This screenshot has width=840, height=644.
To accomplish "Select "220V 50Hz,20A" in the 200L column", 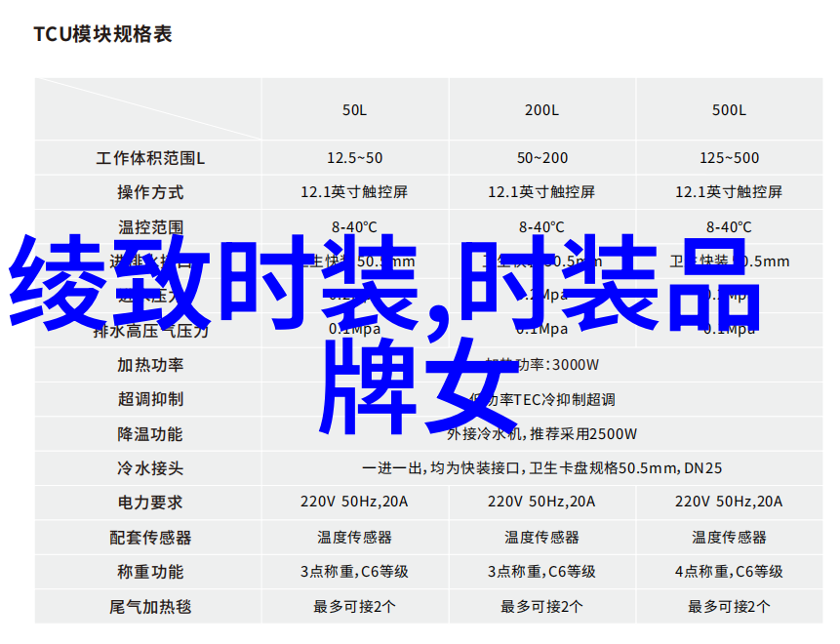I will (x=541, y=502).
